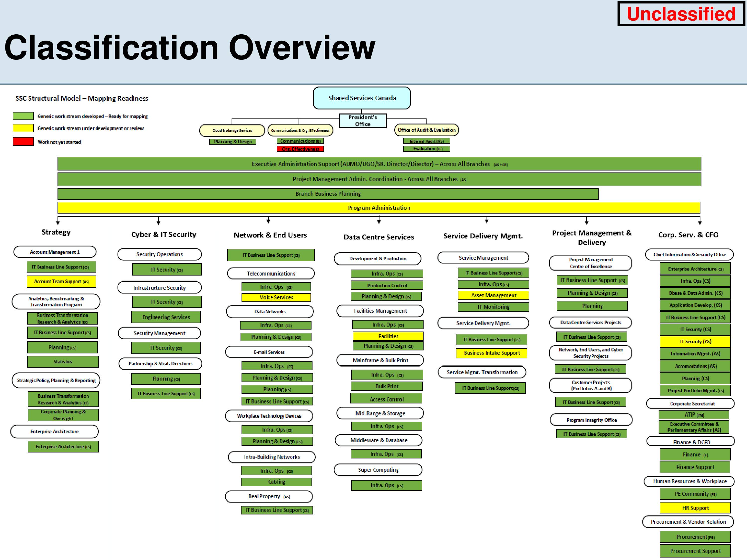Click 'Workplace Technology Devices' oval

point(269,416)
